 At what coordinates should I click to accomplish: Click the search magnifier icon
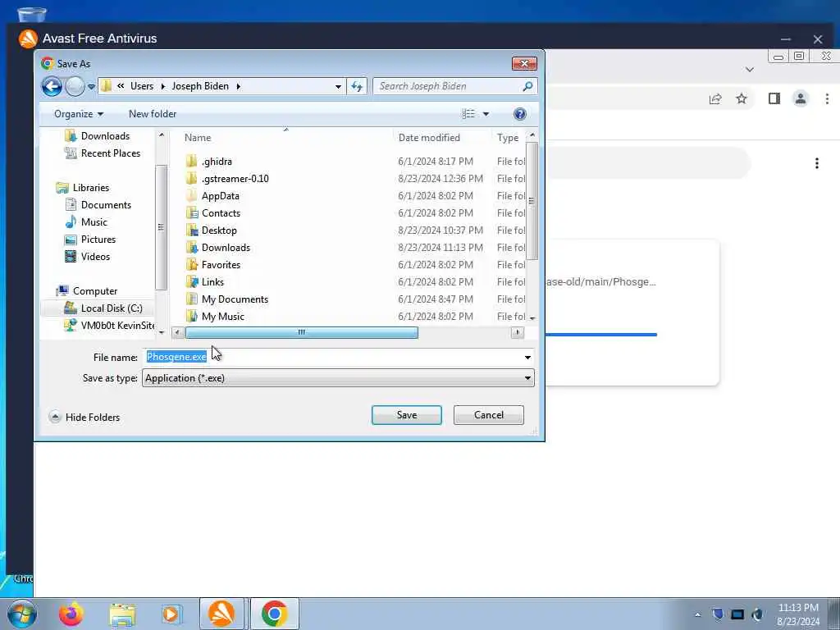527,86
